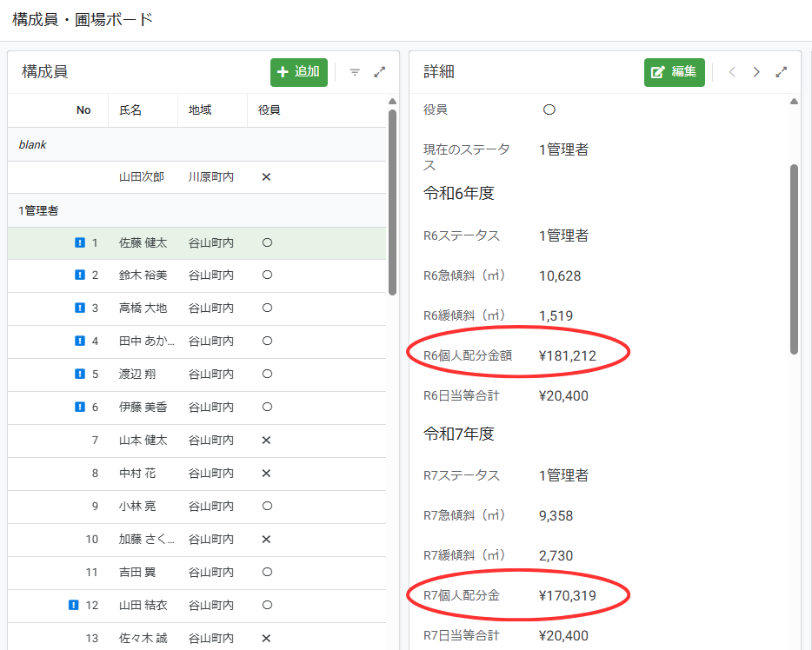812x650 pixels.
Task: Open the filter icon in 構成員 panel
Action: 355,72
